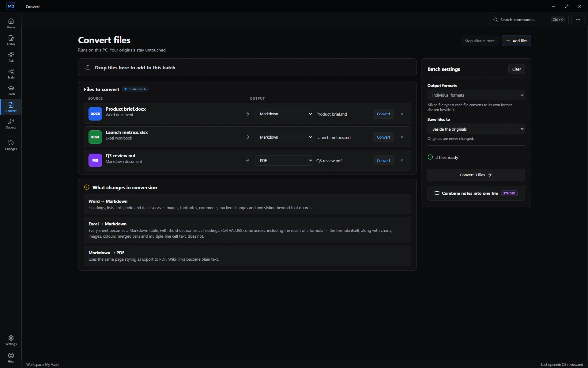Open the Editor sidebar icon

(x=11, y=40)
